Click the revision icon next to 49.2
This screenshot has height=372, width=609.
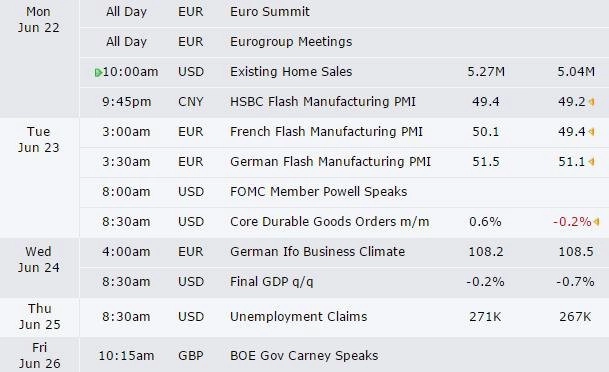pyautogui.click(x=592, y=102)
